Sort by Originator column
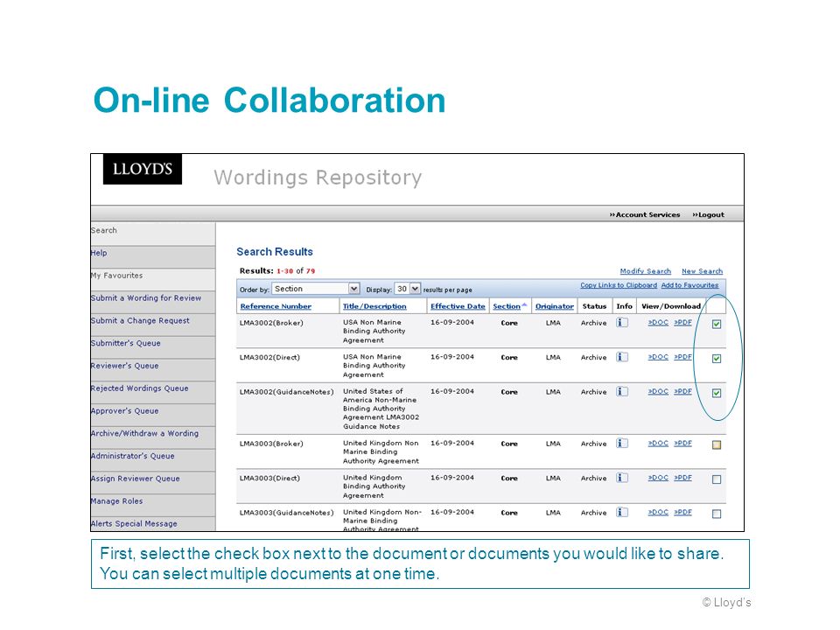The height and width of the screenshot is (630, 840). pos(555,306)
